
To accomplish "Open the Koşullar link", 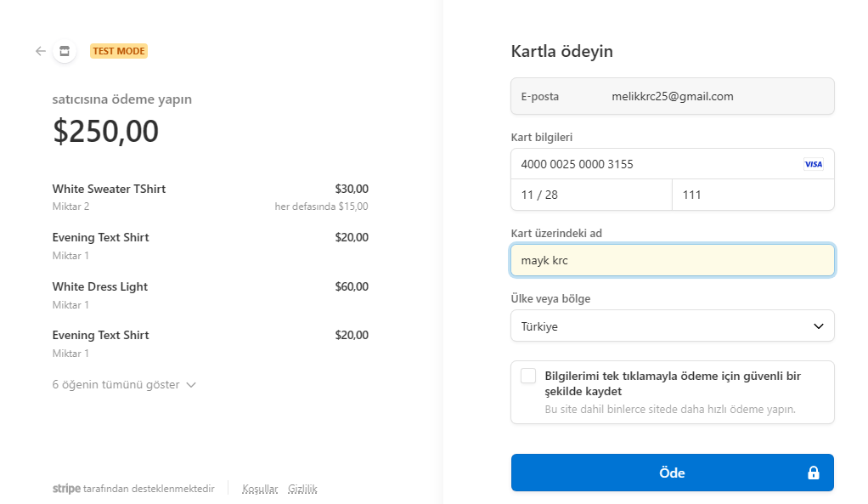I will pyautogui.click(x=259, y=489).
